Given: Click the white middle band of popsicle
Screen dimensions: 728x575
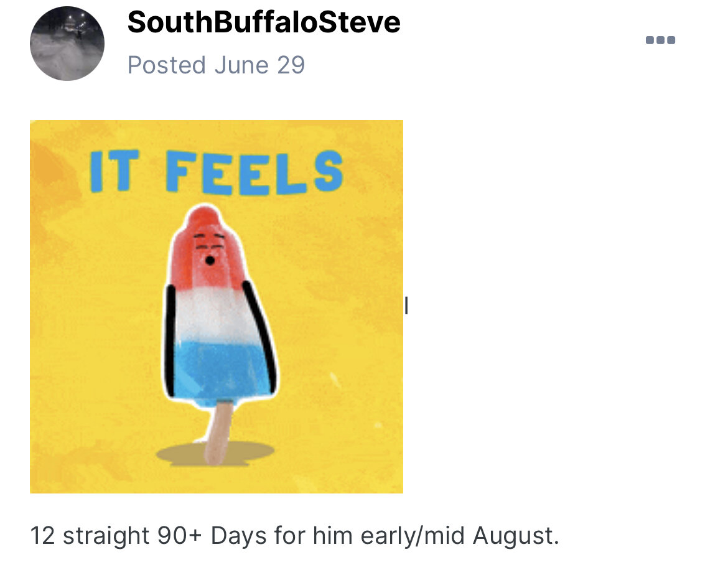Looking at the screenshot, I should (x=216, y=314).
